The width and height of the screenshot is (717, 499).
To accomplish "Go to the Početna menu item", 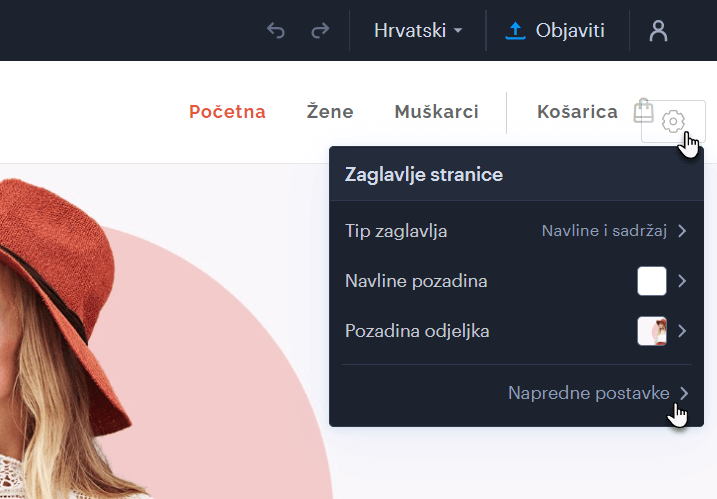I will point(227,112).
